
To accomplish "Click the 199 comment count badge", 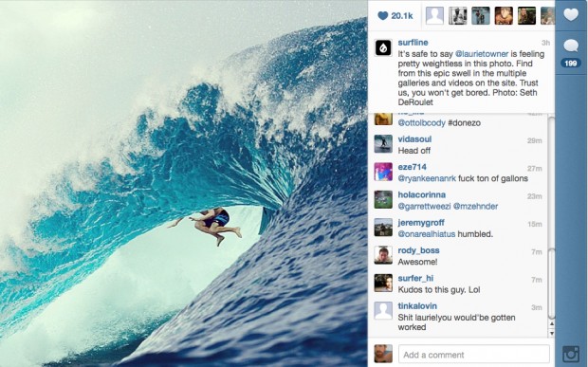I will [x=570, y=63].
